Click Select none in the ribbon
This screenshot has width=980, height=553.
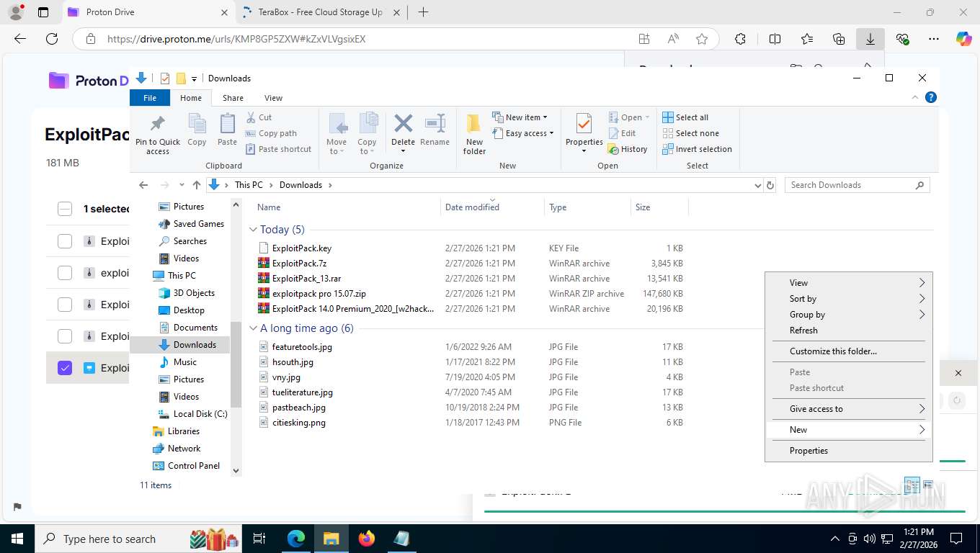click(x=690, y=133)
